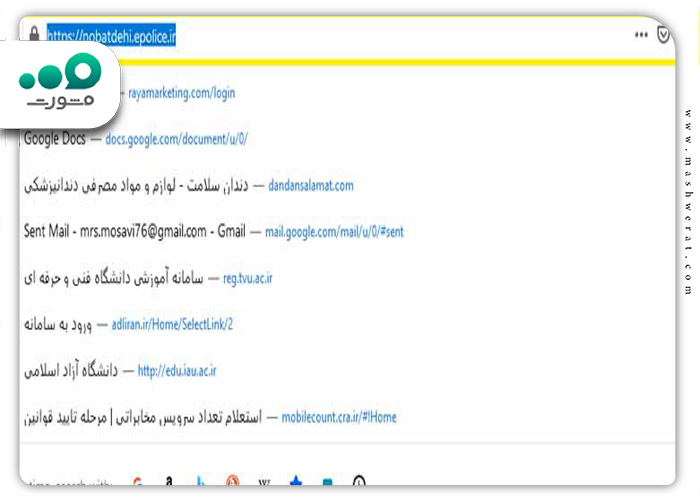
Task: Search bookmarks using the star icon
Action: click(x=296, y=481)
